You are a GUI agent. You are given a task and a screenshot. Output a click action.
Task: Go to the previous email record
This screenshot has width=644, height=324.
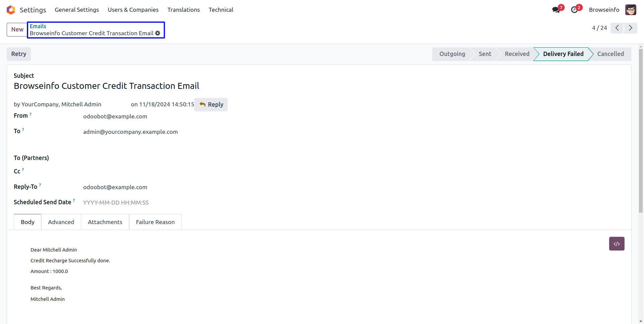[x=617, y=28]
